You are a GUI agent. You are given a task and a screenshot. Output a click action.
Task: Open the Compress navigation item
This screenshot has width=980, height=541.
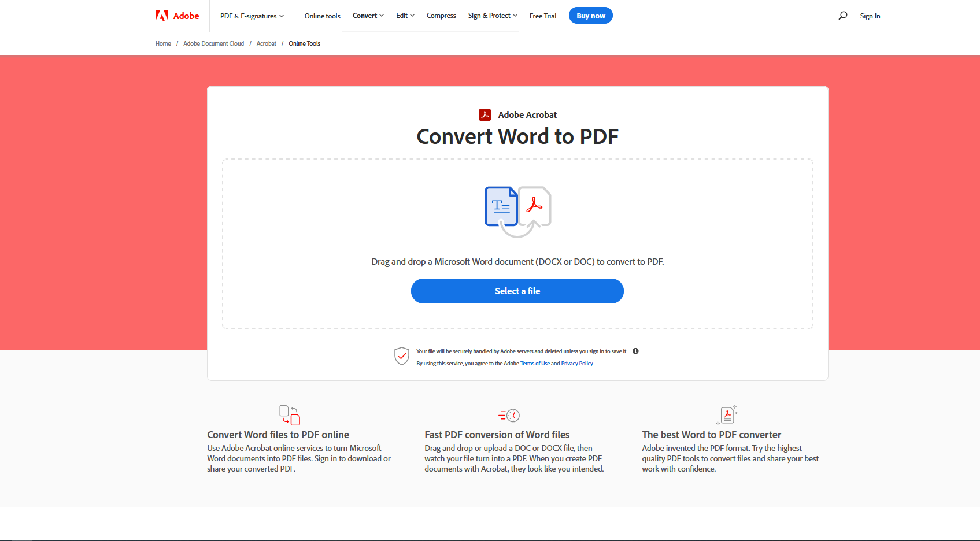[x=441, y=16]
